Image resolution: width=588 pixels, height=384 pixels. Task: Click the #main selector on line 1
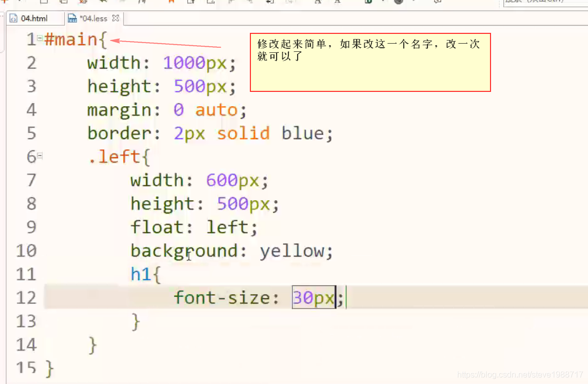71,40
